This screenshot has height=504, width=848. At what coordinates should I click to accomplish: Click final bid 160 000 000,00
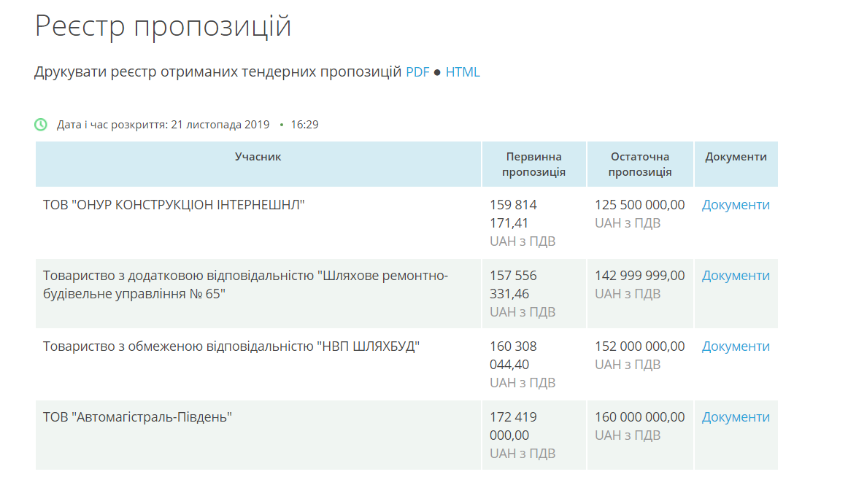coord(640,417)
